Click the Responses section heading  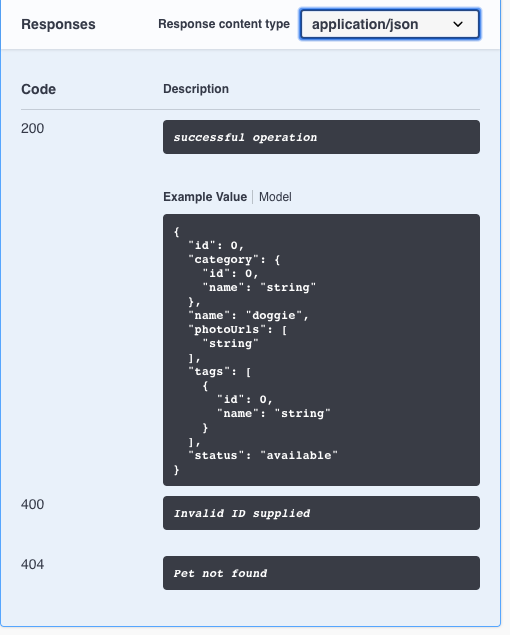(58, 24)
